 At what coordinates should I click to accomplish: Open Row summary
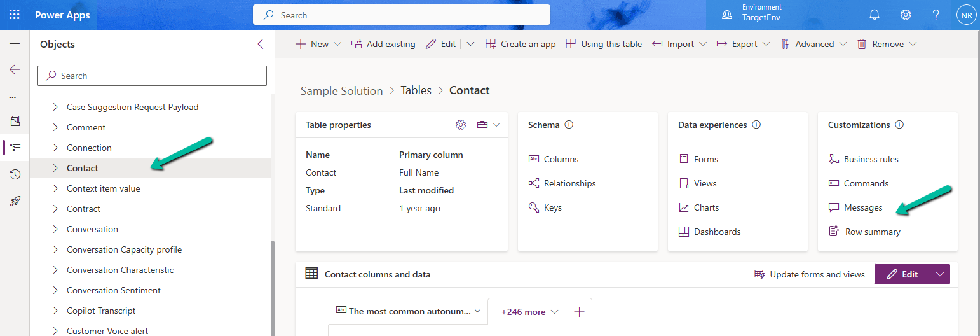(x=864, y=232)
